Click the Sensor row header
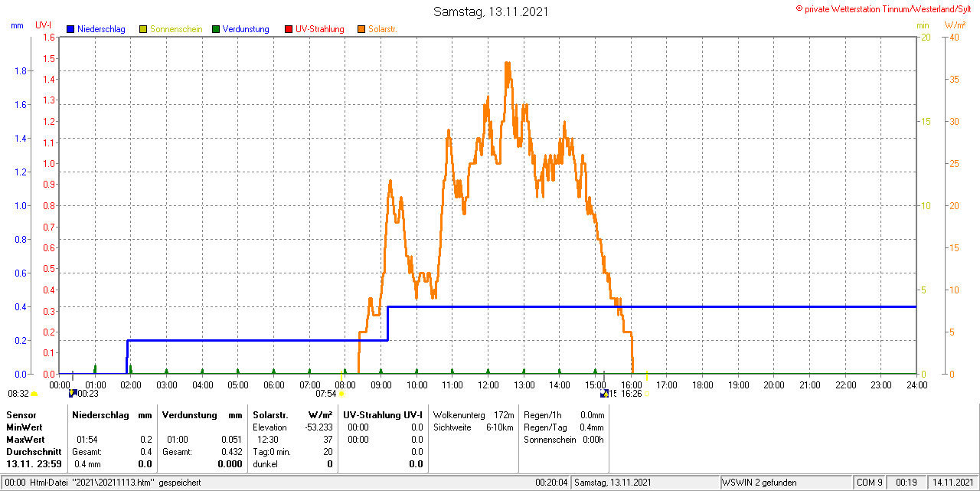The width and height of the screenshot is (980, 491). coord(21,414)
